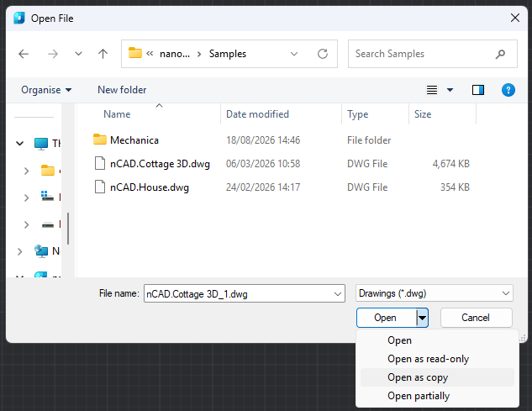Choose Open partially
Image resolution: width=532 pixels, height=411 pixels.
pos(437,396)
